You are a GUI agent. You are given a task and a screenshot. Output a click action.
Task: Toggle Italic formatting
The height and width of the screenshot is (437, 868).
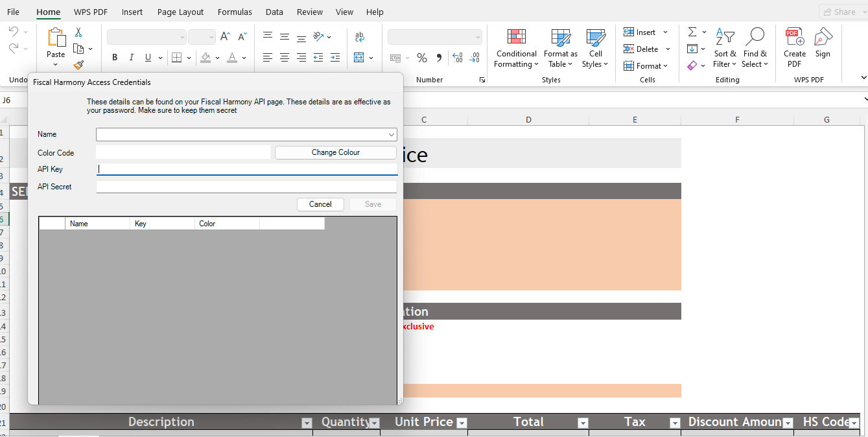coord(132,58)
